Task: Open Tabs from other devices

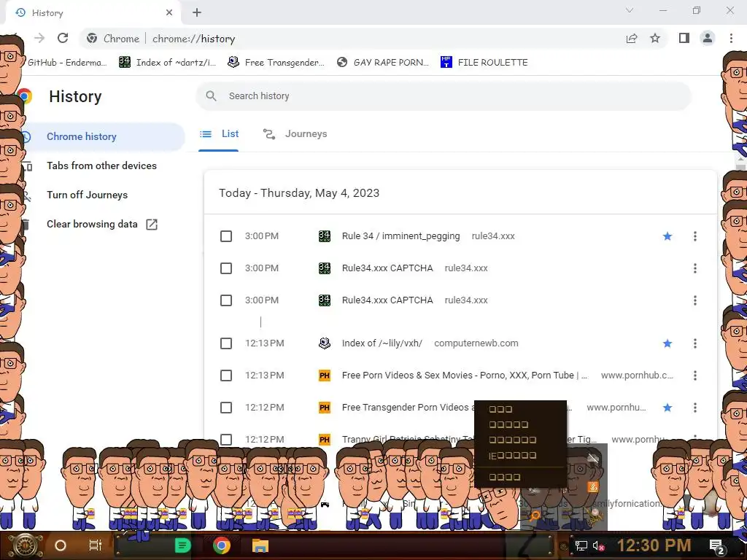Action: click(101, 166)
